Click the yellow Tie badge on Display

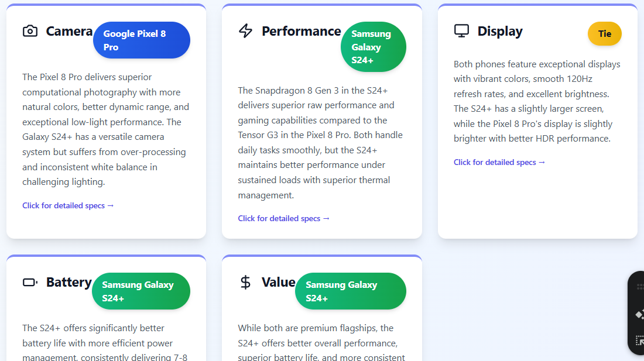[605, 33]
